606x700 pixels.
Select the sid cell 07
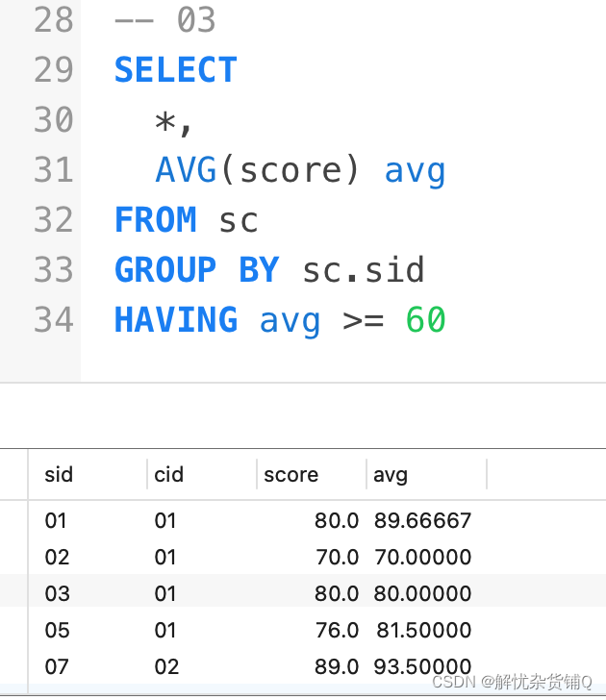pos(57,666)
